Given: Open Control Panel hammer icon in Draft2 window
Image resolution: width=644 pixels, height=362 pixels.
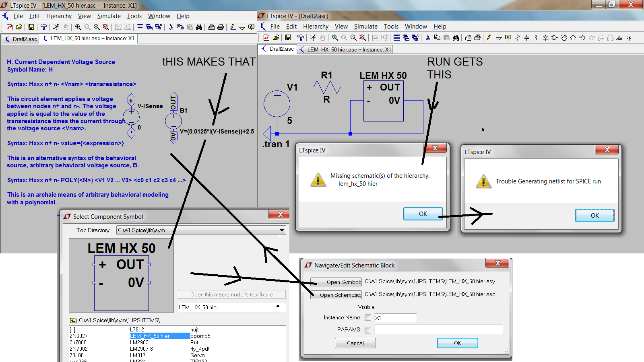Looking at the screenshot, I should coord(301,37).
